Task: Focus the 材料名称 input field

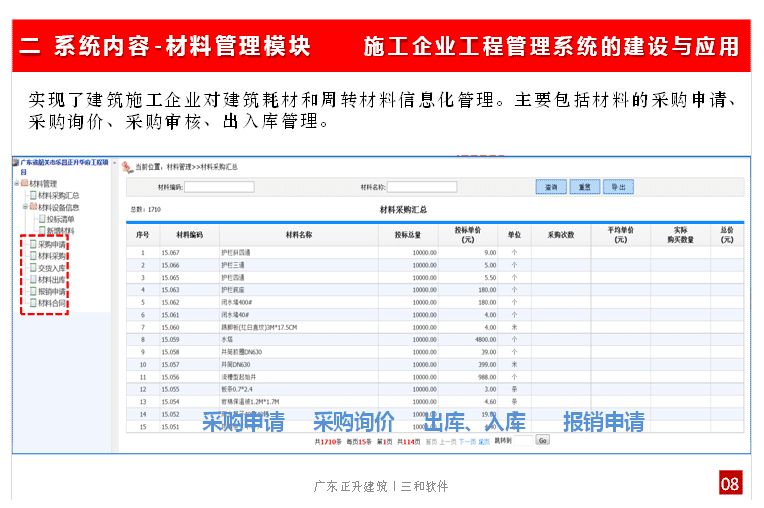Action: tap(422, 187)
